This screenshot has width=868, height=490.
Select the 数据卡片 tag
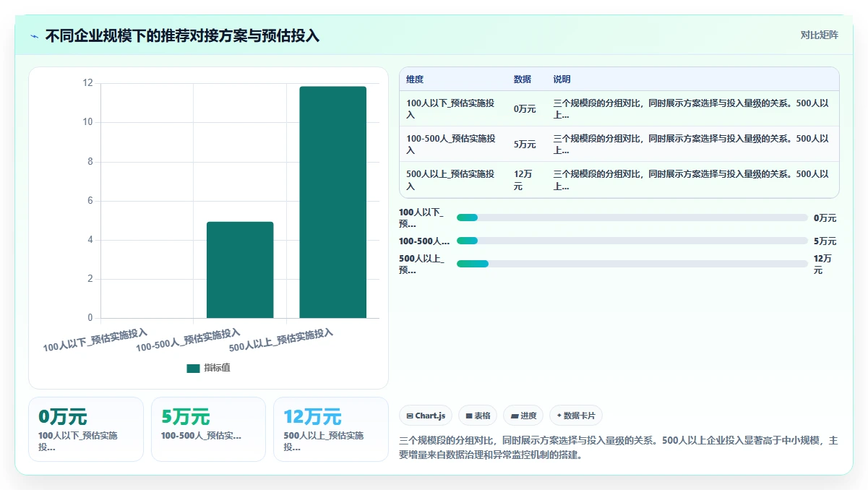(x=575, y=416)
